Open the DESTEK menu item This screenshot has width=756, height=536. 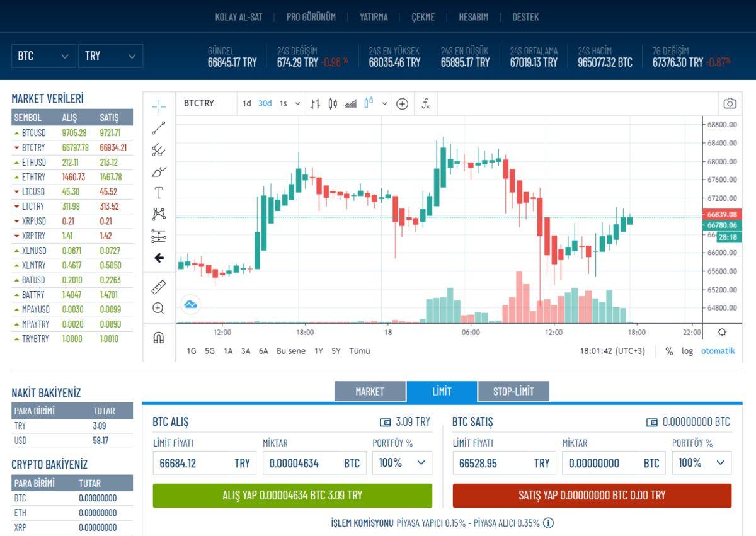point(527,17)
